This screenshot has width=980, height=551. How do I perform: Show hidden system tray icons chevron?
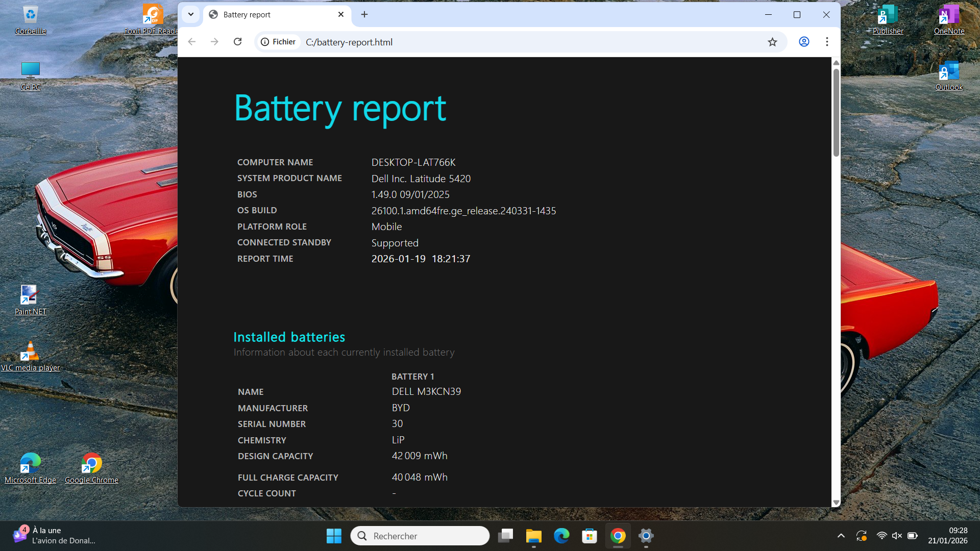(841, 536)
